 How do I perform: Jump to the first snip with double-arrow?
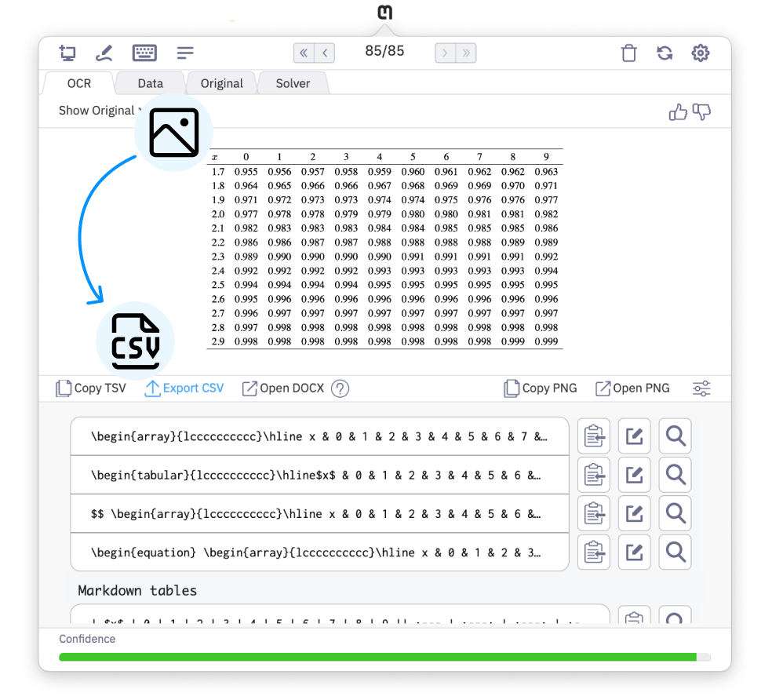(x=303, y=53)
